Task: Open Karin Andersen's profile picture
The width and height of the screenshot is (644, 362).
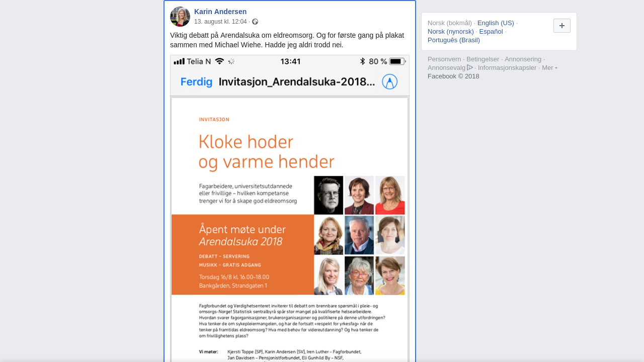Action: pos(180,17)
